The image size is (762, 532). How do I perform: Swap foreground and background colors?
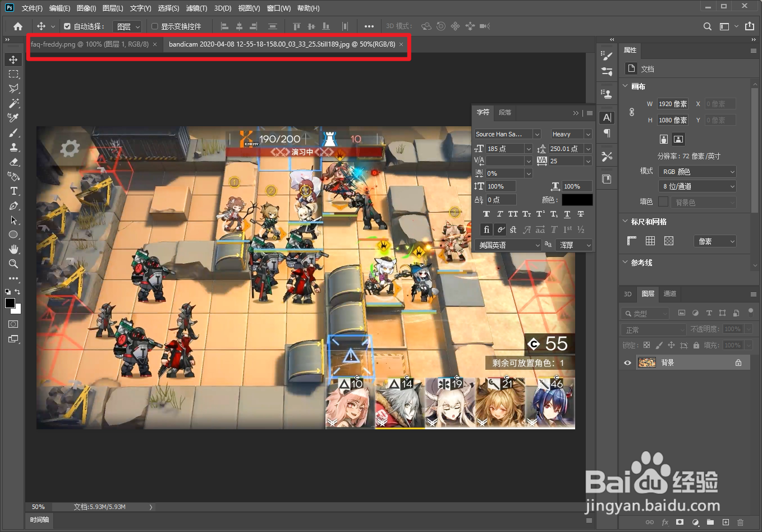tap(17, 292)
